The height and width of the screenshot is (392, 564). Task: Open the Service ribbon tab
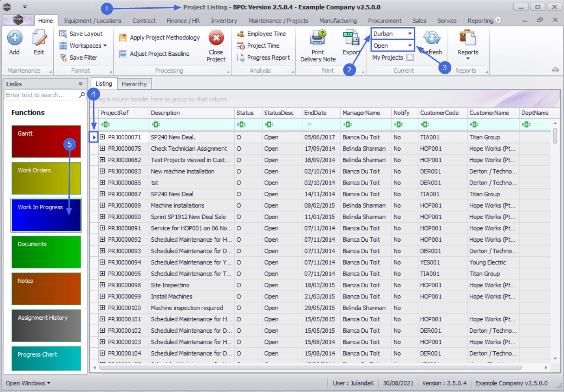pyautogui.click(x=447, y=20)
